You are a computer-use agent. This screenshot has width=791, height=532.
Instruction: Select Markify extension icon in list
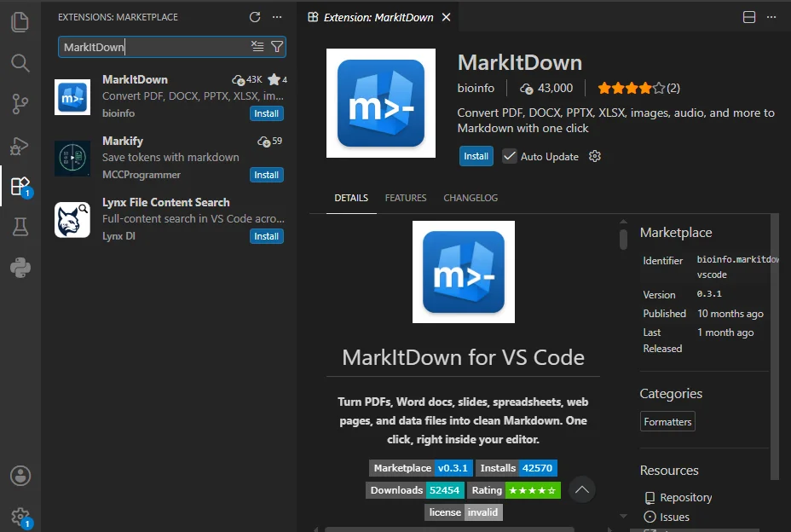tap(72, 159)
